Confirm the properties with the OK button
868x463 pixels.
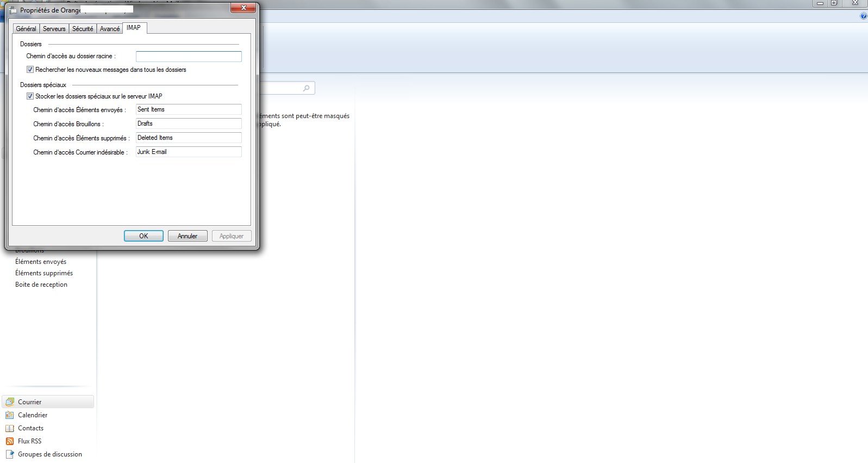pyautogui.click(x=143, y=236)
